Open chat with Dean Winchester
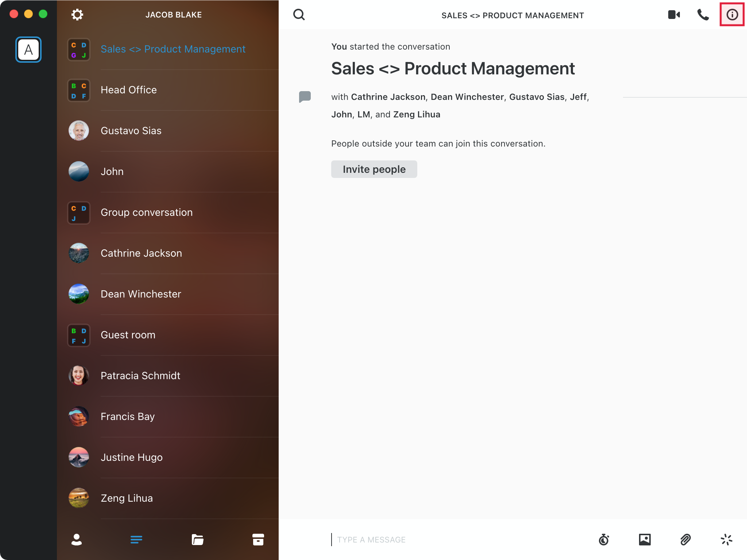 pyautogui.click(x=168, y=294)
